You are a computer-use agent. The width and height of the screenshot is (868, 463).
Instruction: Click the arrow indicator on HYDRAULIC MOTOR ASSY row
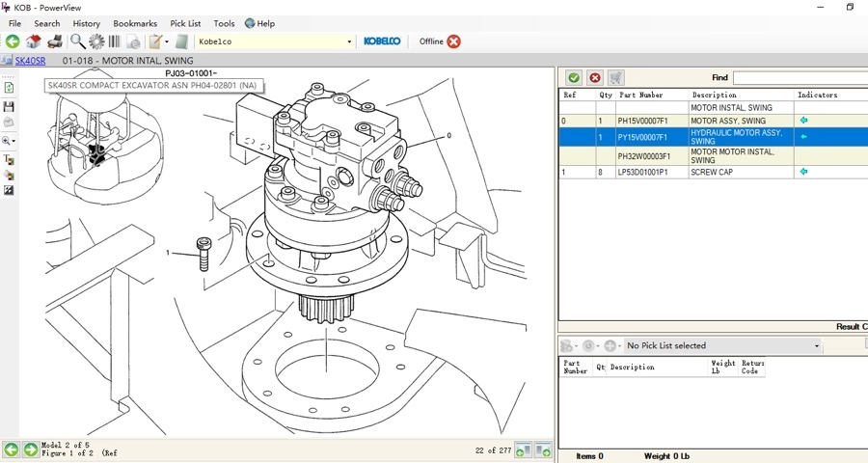coord(803,136)
